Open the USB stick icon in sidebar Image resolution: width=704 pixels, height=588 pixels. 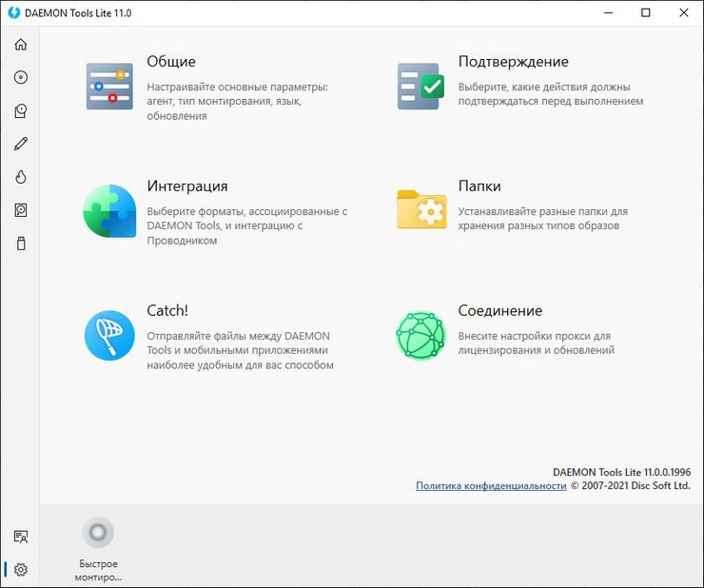pos(20,244)
